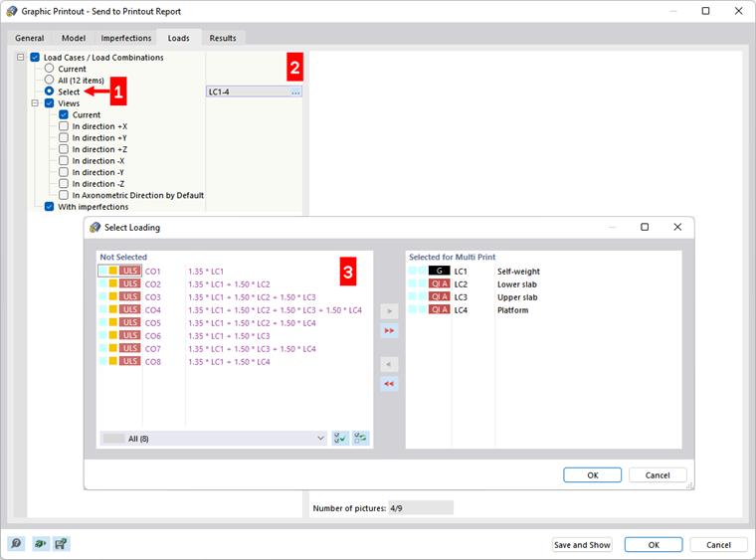The width and height of the screenshot is (756, 560).
Task: Select LC2 Lower slab row
Action: coord(544,284)
